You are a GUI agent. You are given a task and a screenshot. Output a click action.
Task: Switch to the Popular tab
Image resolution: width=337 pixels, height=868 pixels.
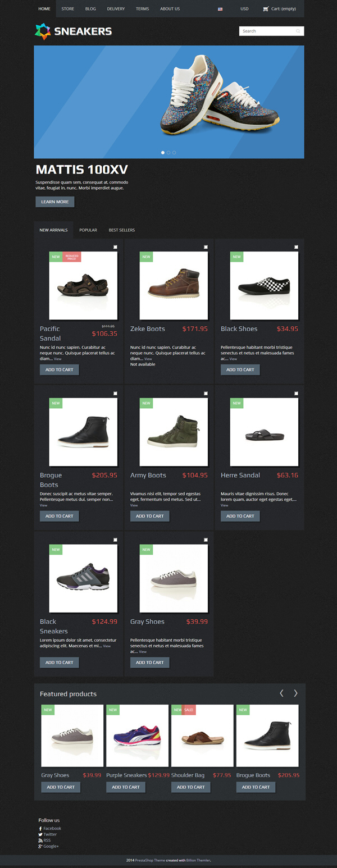point(88,230)
